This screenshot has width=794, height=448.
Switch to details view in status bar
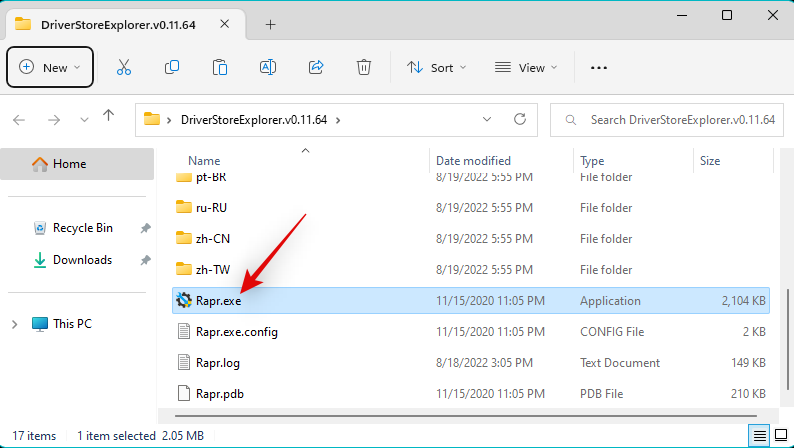pos(759,435)
